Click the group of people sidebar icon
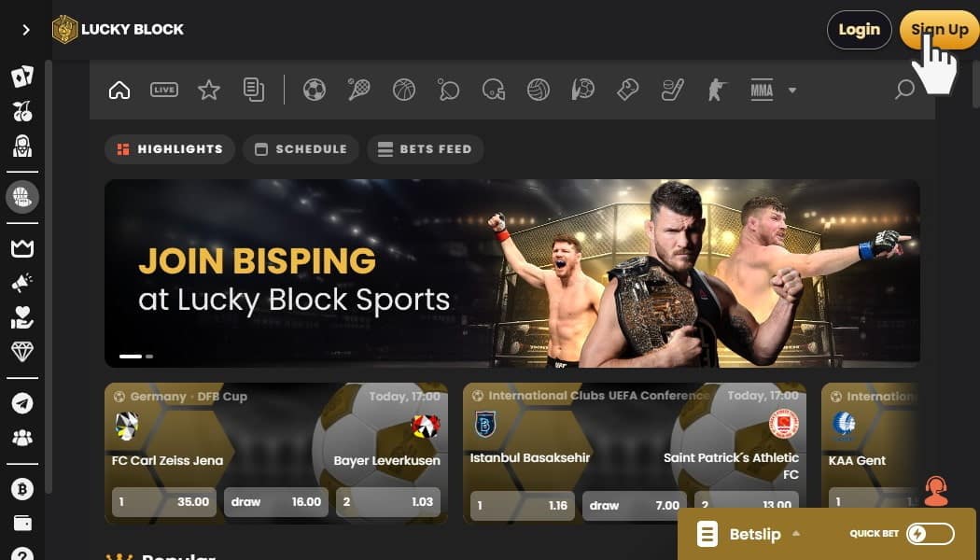Image resolution: width=980 pixels, height=560 pixels. click(22, 438)
